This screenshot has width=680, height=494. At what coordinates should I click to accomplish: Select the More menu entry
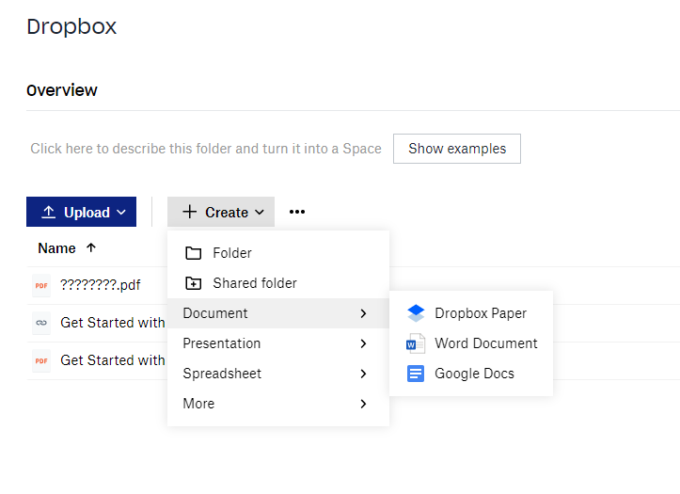pyautogui.click(x=278, y=404)
